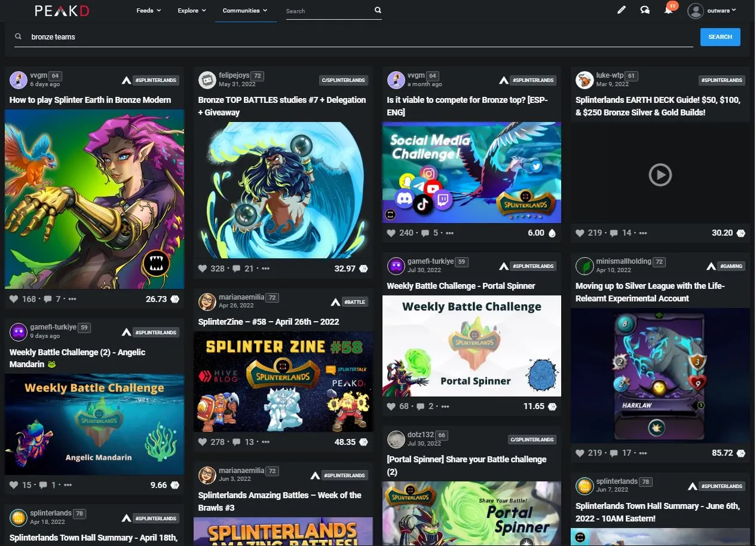
Task: Open the chat bubbles icon
Action: coord(645,10)
